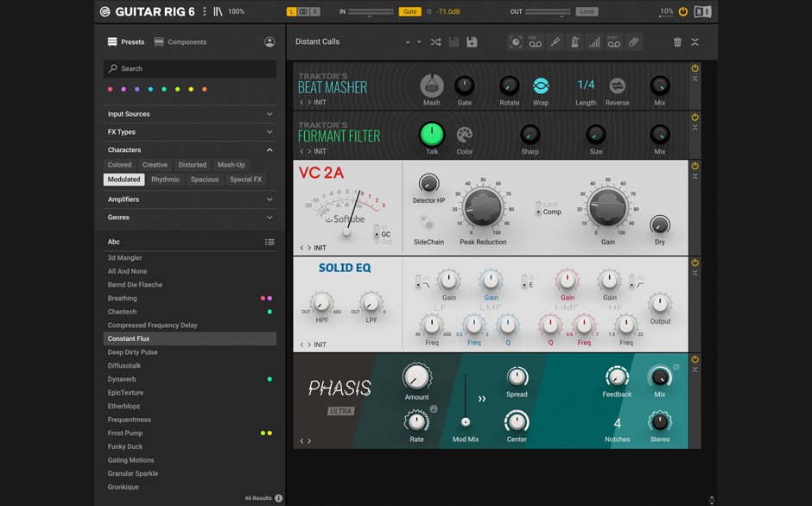812x506 pixels.
Task: Toggle the input Gate button
Action: coord(409,11)
